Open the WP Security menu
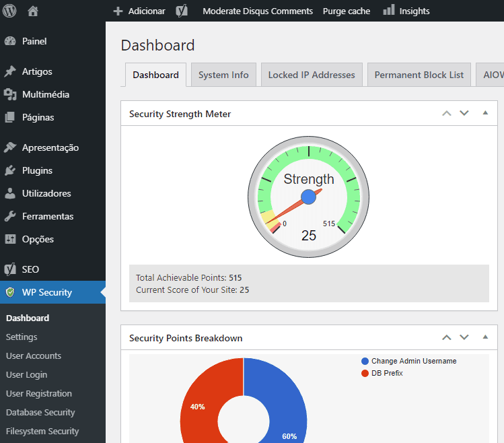The height and width of the screenshot is (443, 504). pyautogui.click(x=46, y=292)
